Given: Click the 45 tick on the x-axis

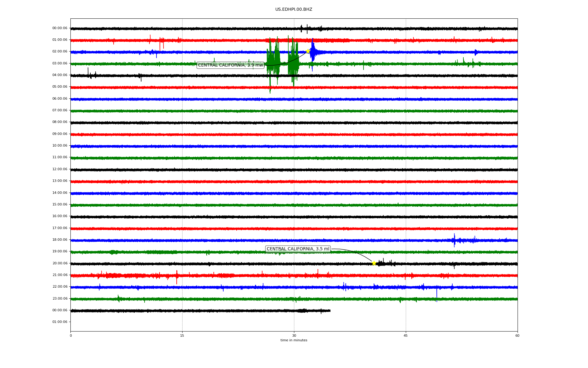Looking at the screenshot, I should click(406, 335).
